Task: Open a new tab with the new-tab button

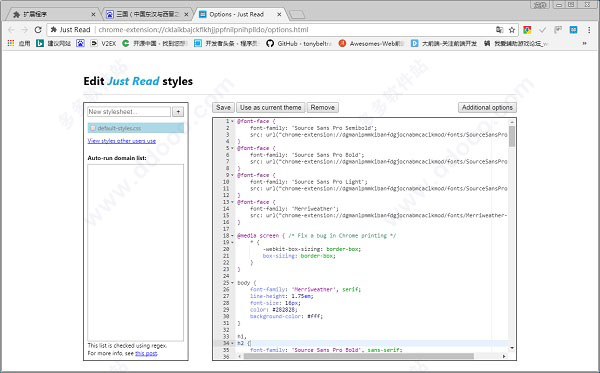Action: coord(297,15)
